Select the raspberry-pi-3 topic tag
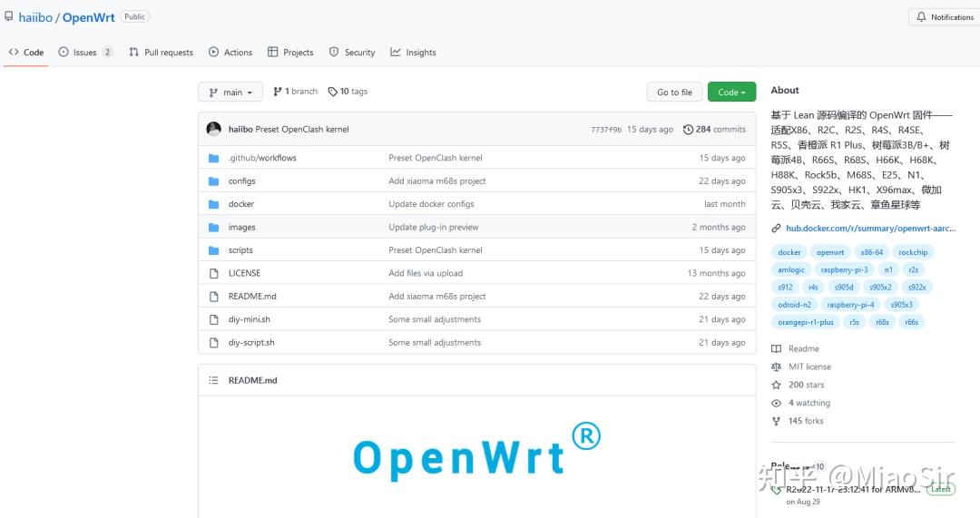 coord(844,270)
